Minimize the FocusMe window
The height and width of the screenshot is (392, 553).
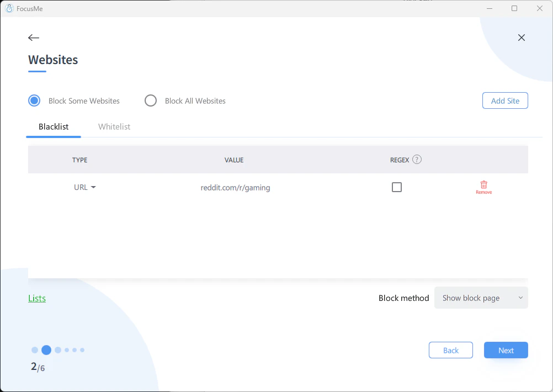click(x=489, y=8)
